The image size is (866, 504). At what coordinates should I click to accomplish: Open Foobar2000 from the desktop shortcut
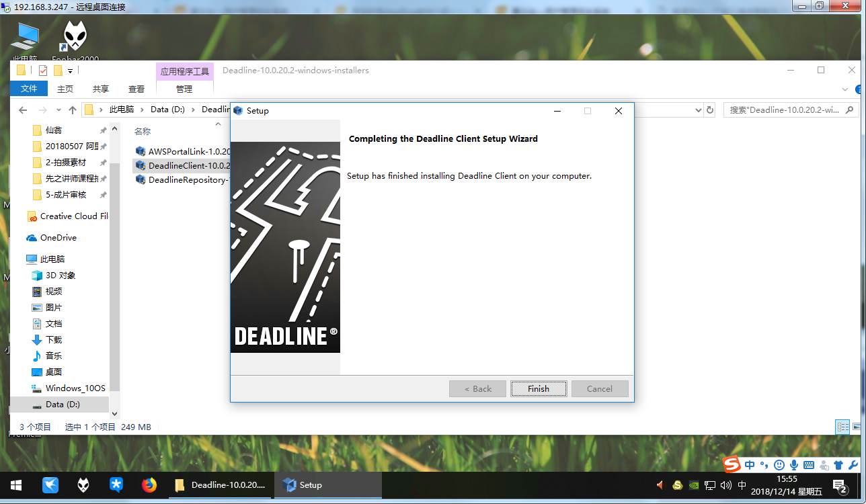(75, 37)
